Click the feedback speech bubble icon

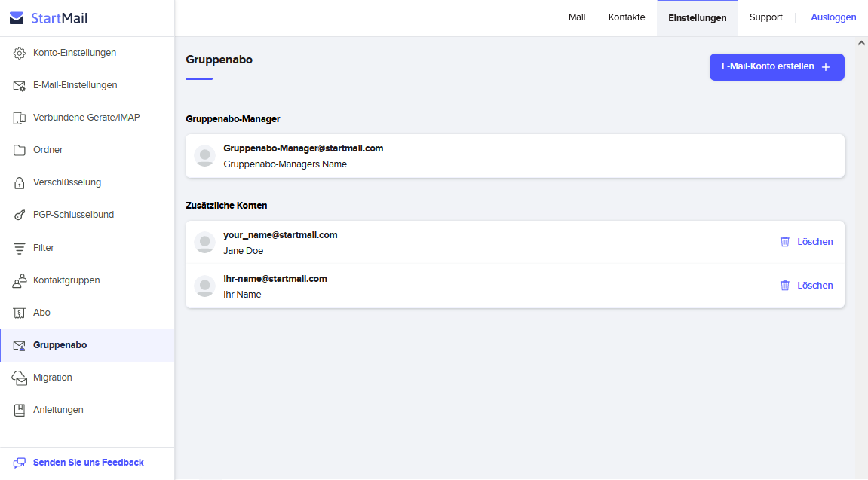click(20, 463)
